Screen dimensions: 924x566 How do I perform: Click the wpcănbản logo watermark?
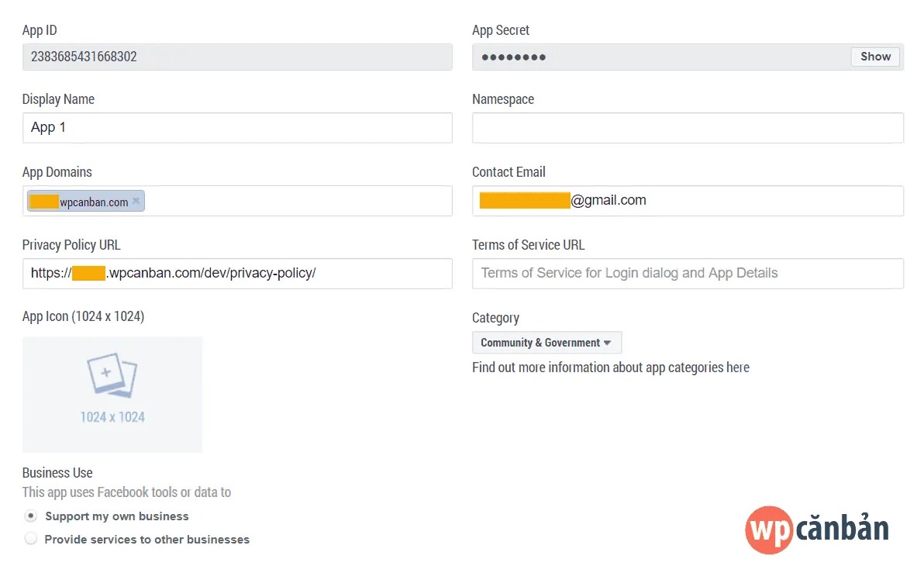[817, 529]
